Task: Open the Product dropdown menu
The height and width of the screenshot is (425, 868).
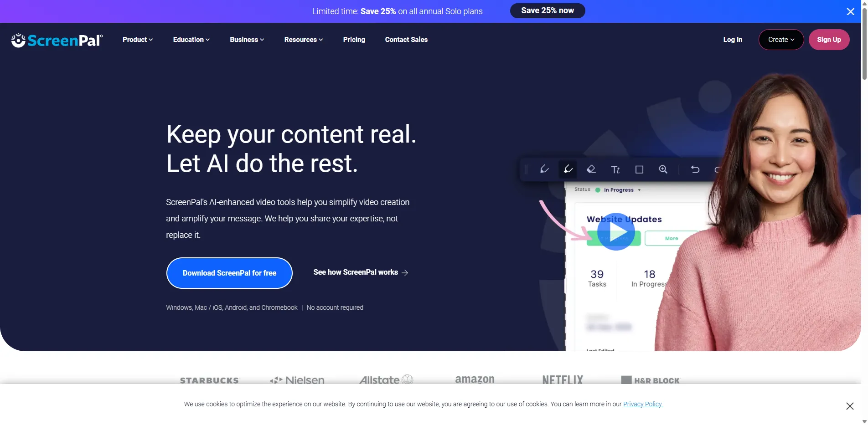Action: click(x=137, y=40)
